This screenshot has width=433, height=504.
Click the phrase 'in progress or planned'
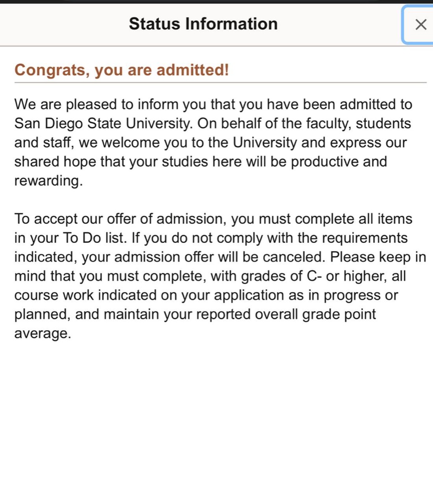click(206, 305)
